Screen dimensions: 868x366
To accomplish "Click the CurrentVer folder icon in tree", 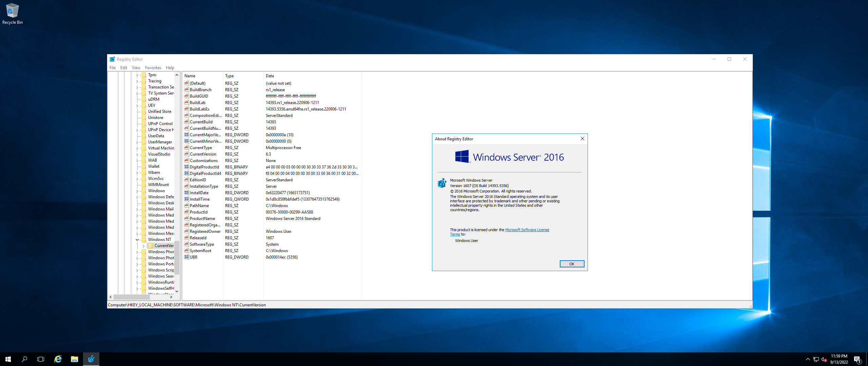I will coord(151,246).
